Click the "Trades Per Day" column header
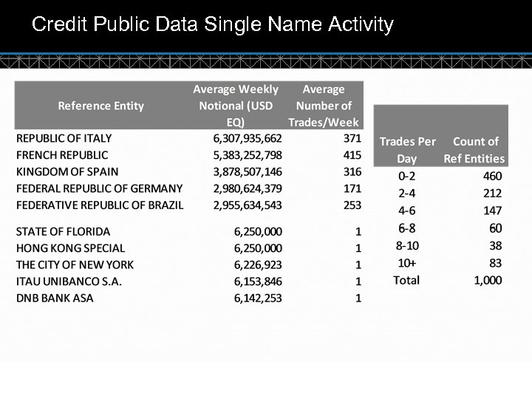The width and height of the screenshot is (532, 399). click(x=407, y=149)
